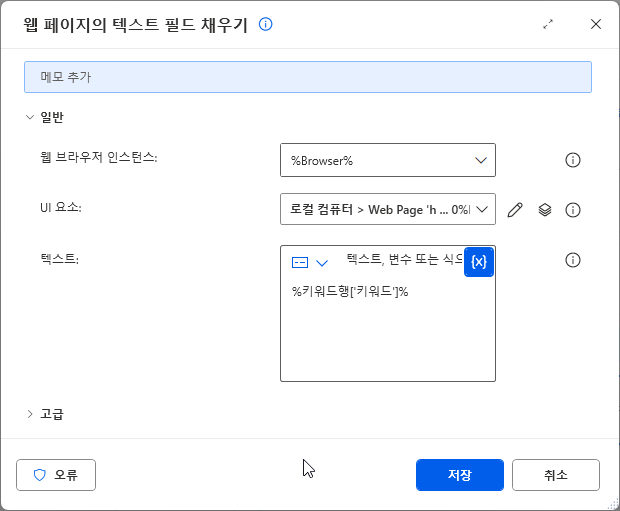Expand the dialog with the resize arrows icon
The height and width of the screenshot is (511, 620).
(x=548, y=24)
